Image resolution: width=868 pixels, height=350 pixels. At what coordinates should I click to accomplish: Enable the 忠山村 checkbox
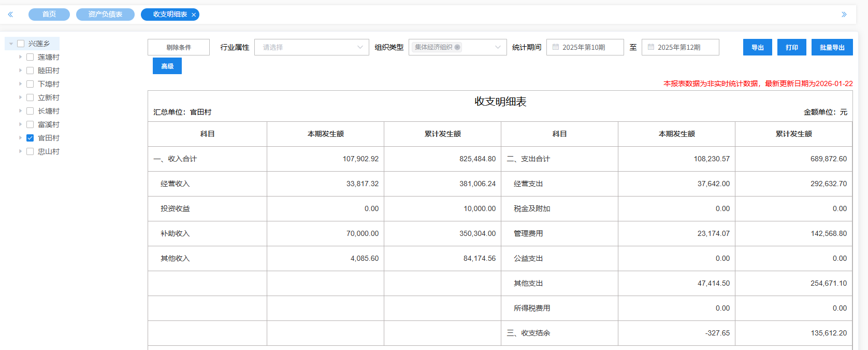pos(30,151)
